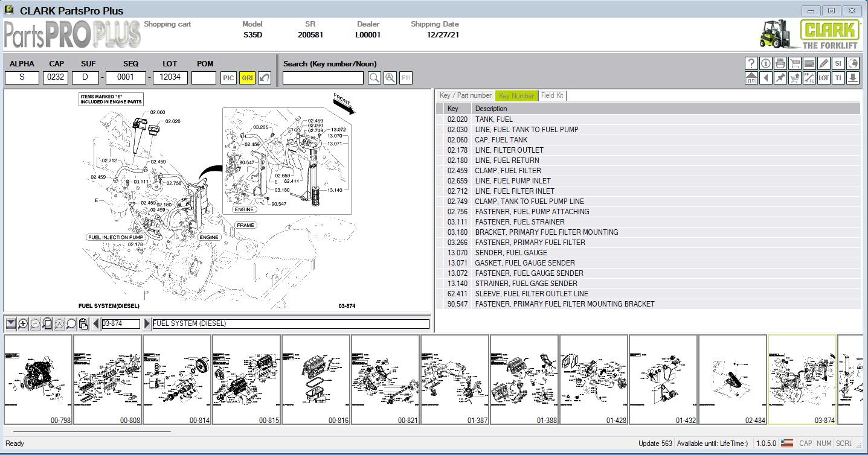This screenshot has width=868, height=455.
Task: Open the parts list view icon
Action: tap(809, 63)
